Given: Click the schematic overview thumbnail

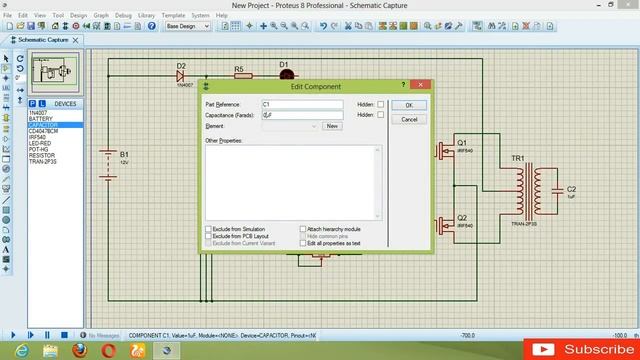Looking at the screenshot, I should (x=55, y=72).
